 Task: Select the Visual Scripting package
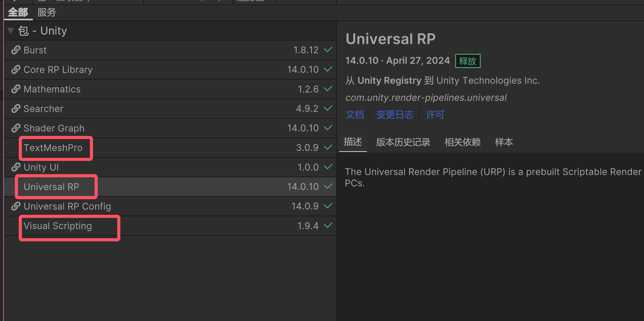[170, 226]
